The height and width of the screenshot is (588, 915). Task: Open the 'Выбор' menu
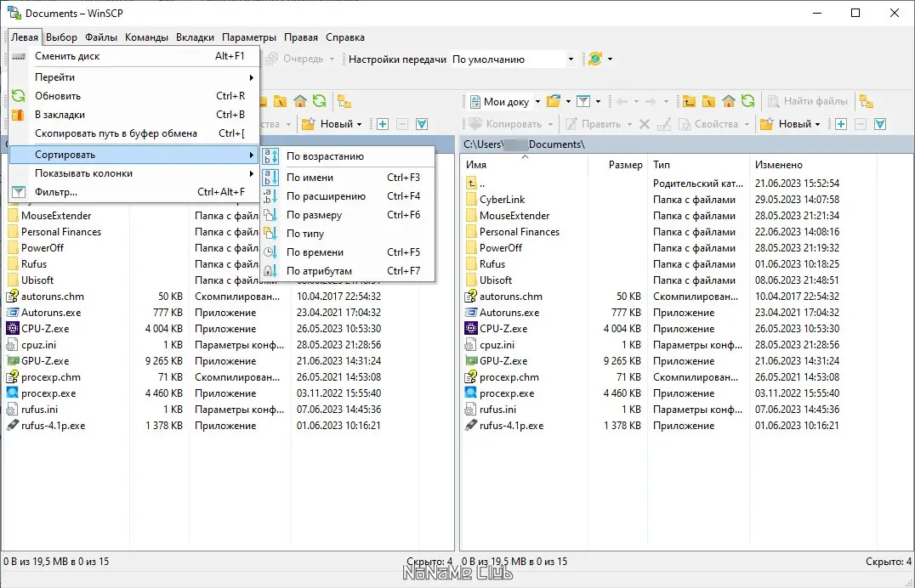coord(61,37)
